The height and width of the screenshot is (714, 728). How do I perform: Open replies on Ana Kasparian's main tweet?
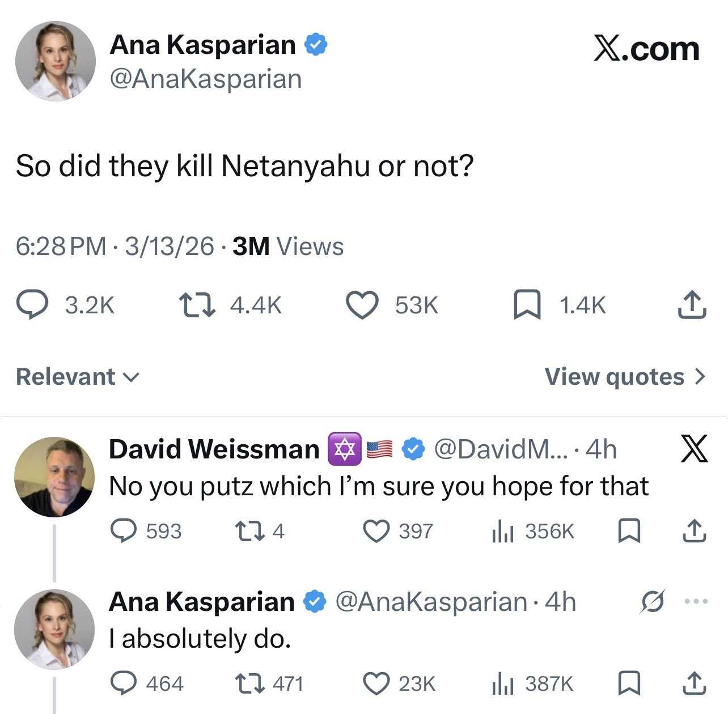coord(32,305)
